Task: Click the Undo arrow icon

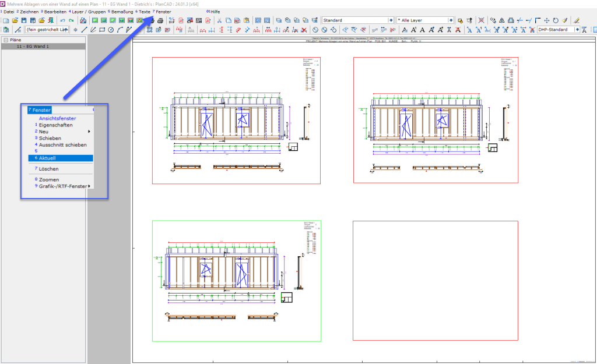Action: coord(62,20)
